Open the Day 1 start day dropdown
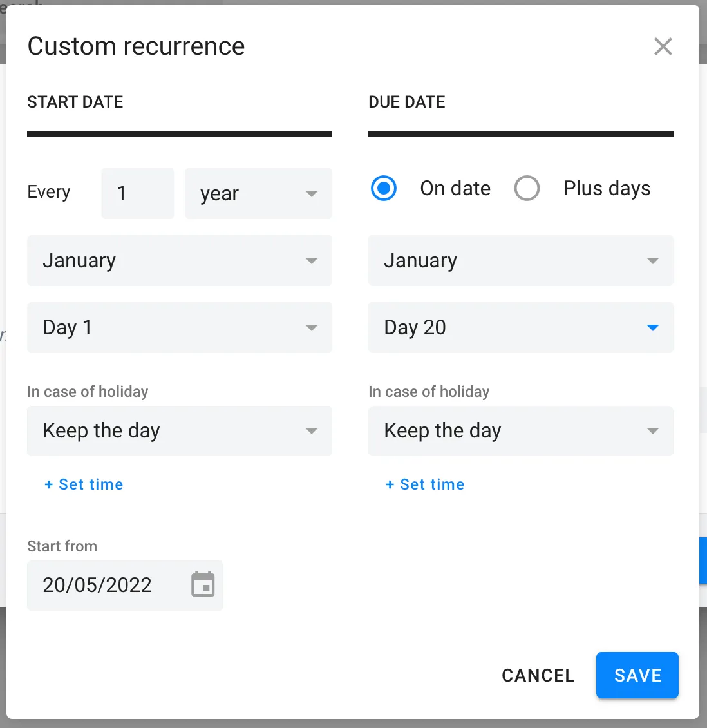This screenshot has width=707, height=728. pyautogui.click(x=179, y=327)
